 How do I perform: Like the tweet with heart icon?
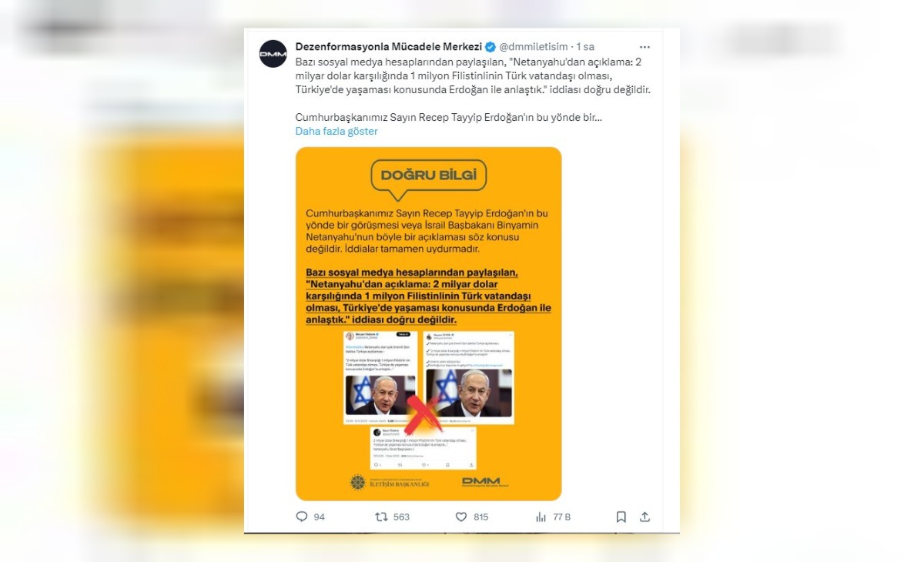[461, 517]
